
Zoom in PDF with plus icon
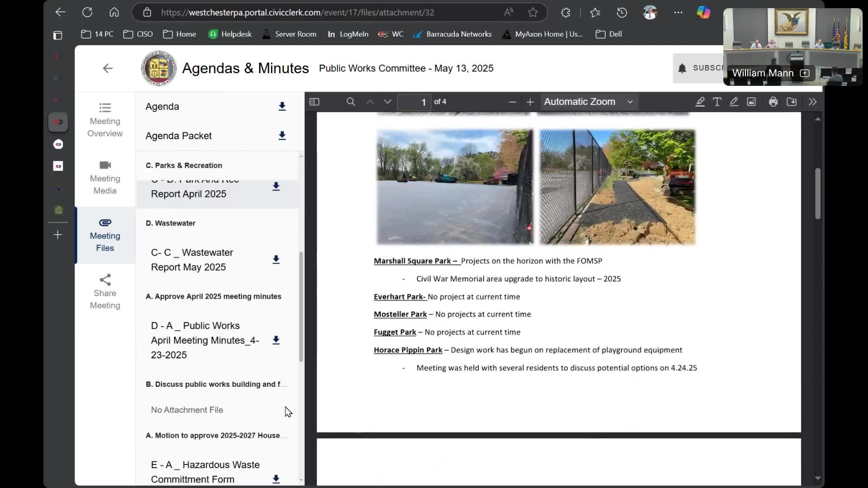530,102
